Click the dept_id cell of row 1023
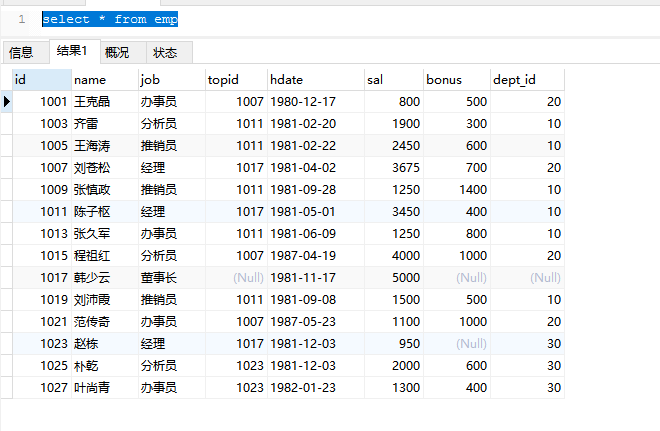The width and height of the screenshot is (660, 431). (x=527, y=343)
